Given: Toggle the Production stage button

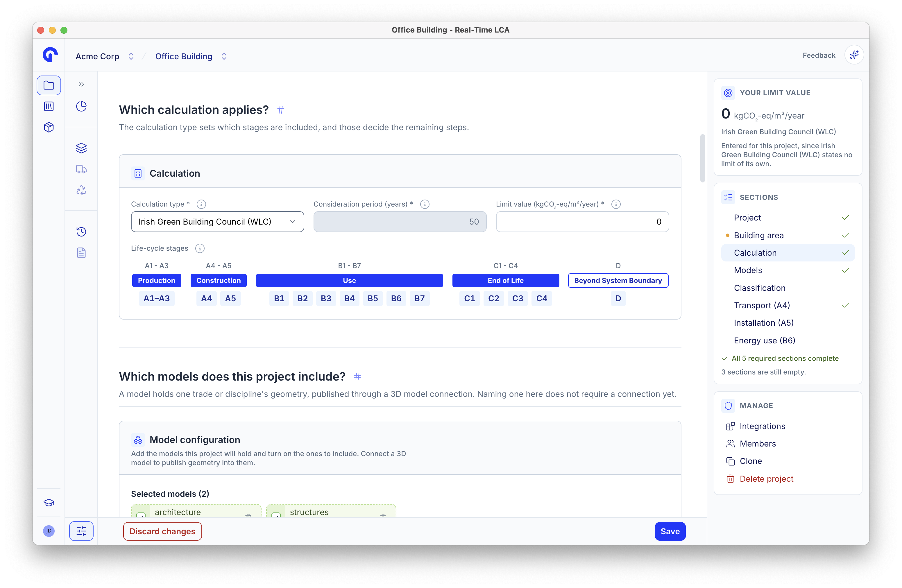Looking at the screenshot, I should 157,281.
